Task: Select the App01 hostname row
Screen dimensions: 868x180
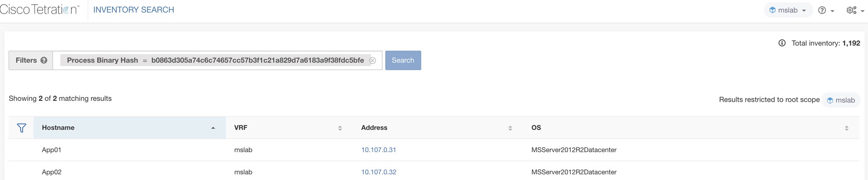Action: tap(434, 150)
